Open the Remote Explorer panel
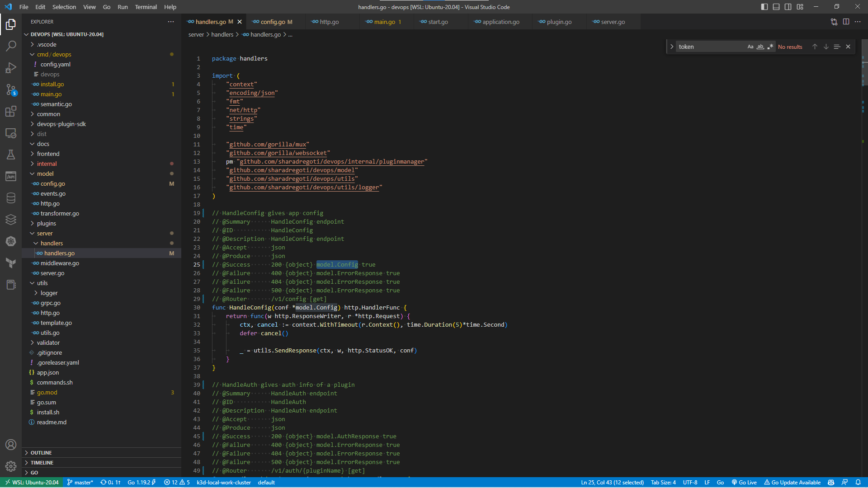 [x=11, y=133]
